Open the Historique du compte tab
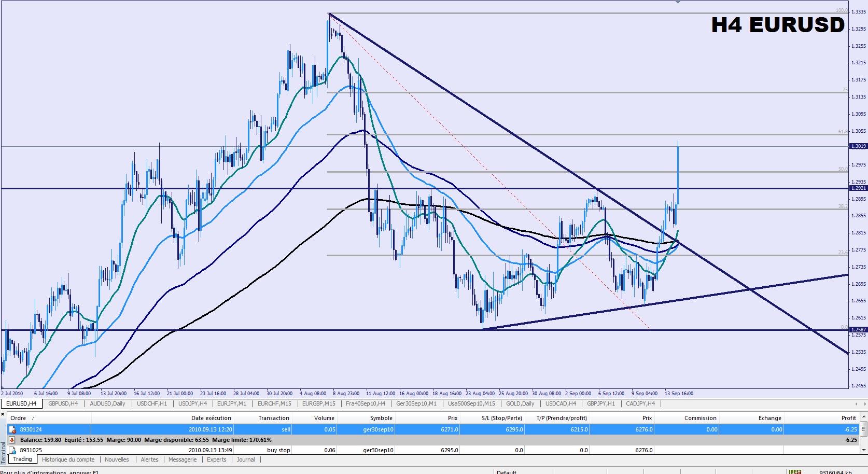This screenshot has height=474, width=868. 68,459
